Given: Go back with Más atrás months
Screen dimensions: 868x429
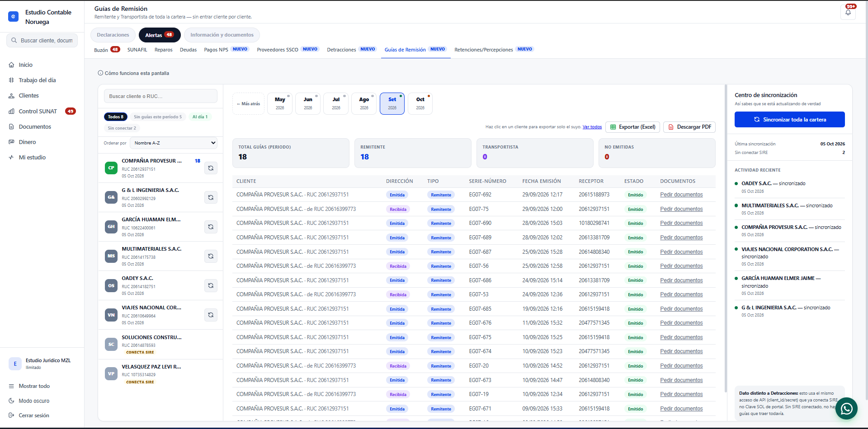Looking at the screenshot, I should (248, 104).
